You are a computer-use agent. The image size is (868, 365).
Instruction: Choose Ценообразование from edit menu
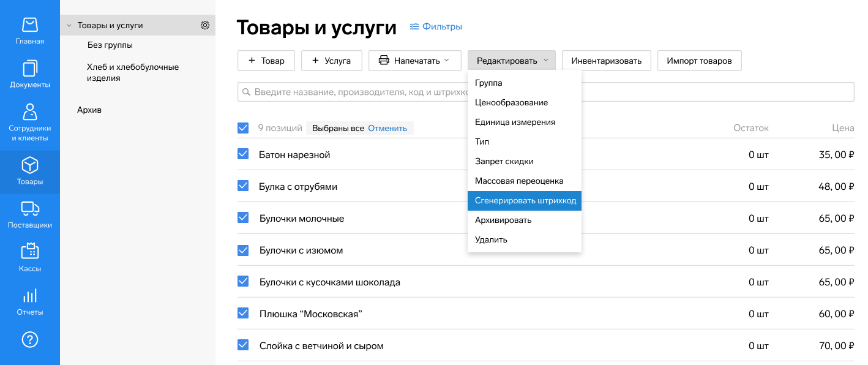tap(525, 102)
